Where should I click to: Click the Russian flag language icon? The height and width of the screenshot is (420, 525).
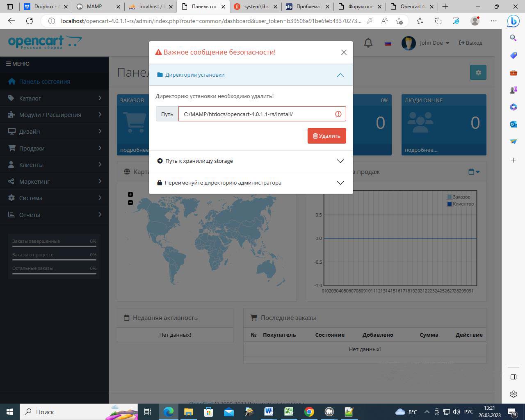coord(388,43)
